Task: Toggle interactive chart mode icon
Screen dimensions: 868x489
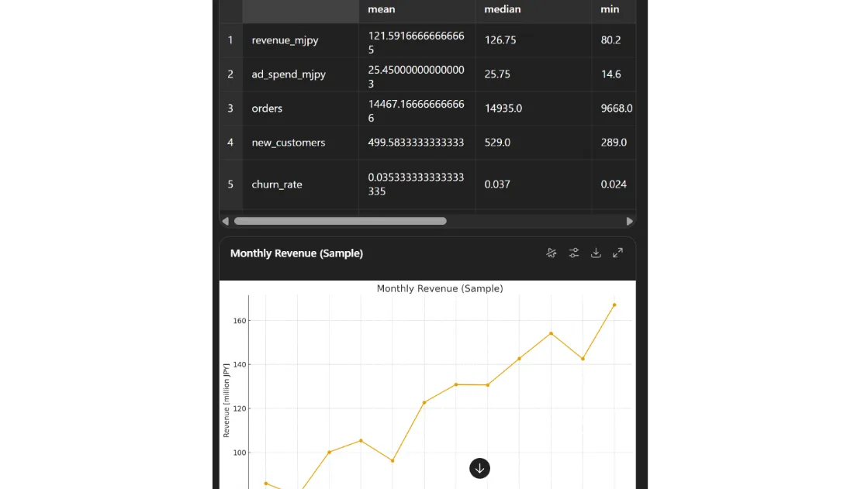Action: (552, 253)
